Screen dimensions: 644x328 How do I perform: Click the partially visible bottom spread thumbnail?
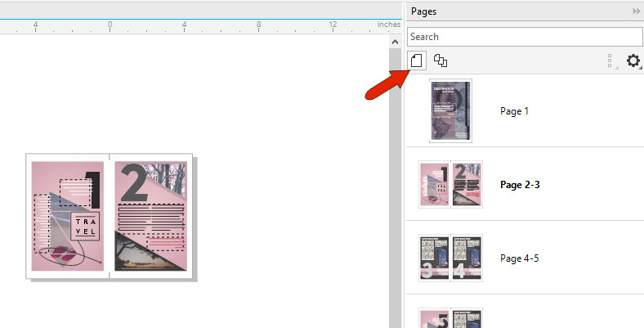click(x=450, y=318)
